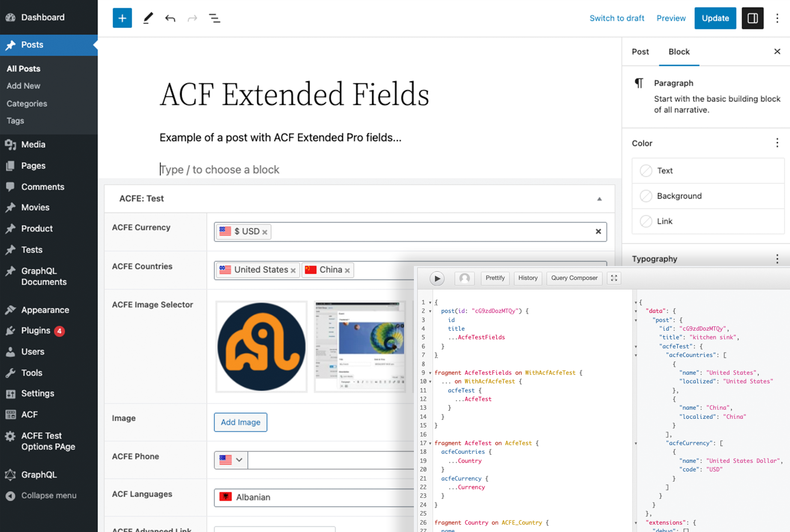Click the Update button

point(715,18)
